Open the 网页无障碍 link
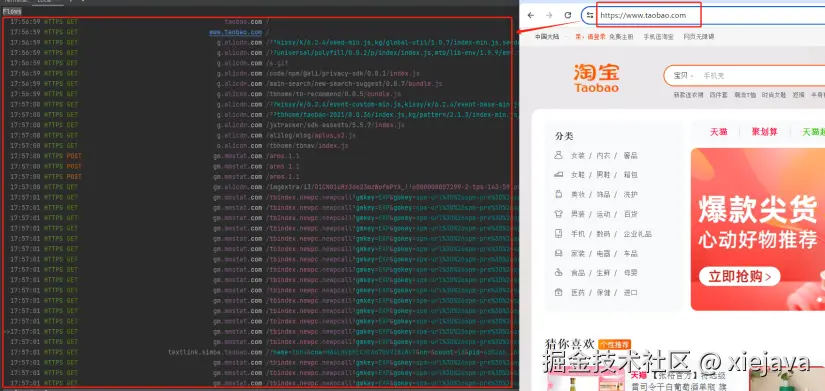The width and height of the screenshot is (825, 391). pyautogui.click(x=699, y=37)
